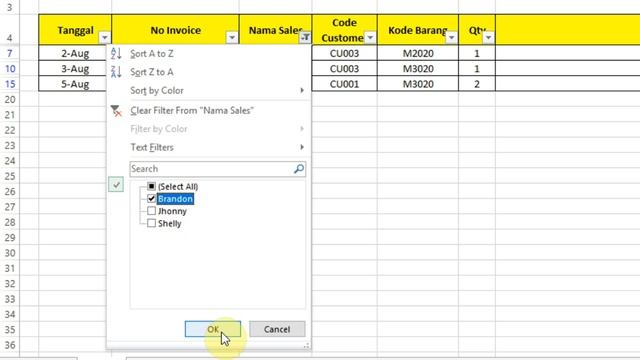The image size is (640, 360).
Task: Select row header 20
Action: pos(9,99)
